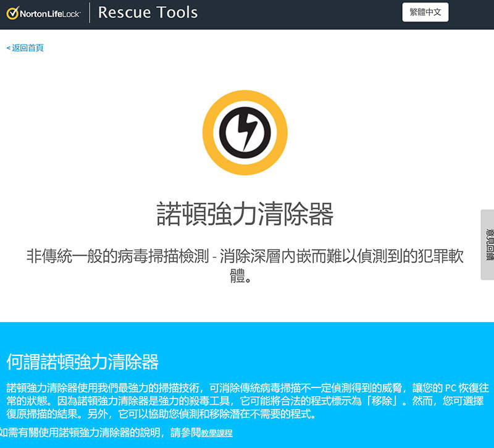Go back via the 返回首頁 link
The height and width of the screenshot is (448, 494).
click(x=28, y=48)
